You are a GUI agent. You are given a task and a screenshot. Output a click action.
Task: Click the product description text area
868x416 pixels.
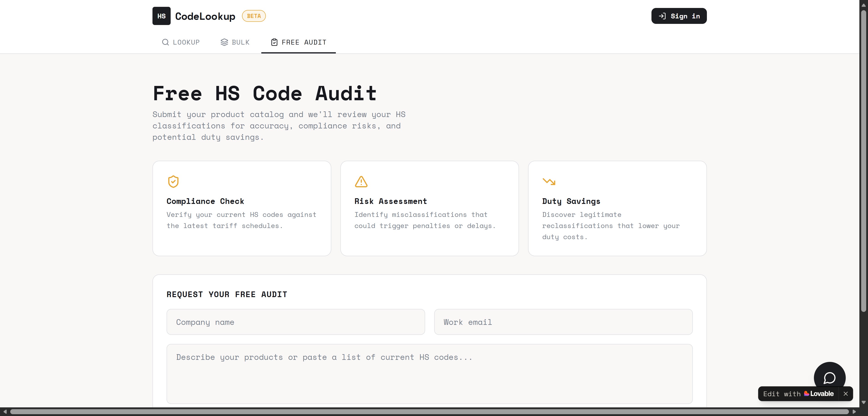(429, 373)
